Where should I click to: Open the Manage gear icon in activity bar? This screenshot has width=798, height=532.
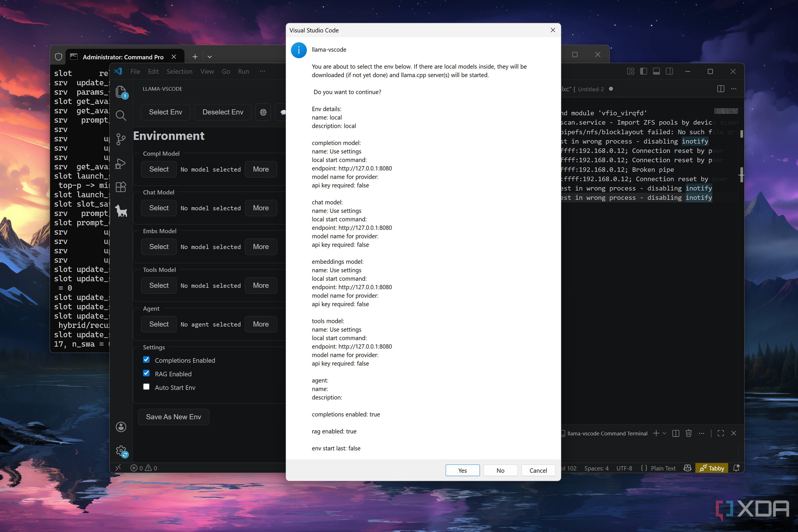121,451
